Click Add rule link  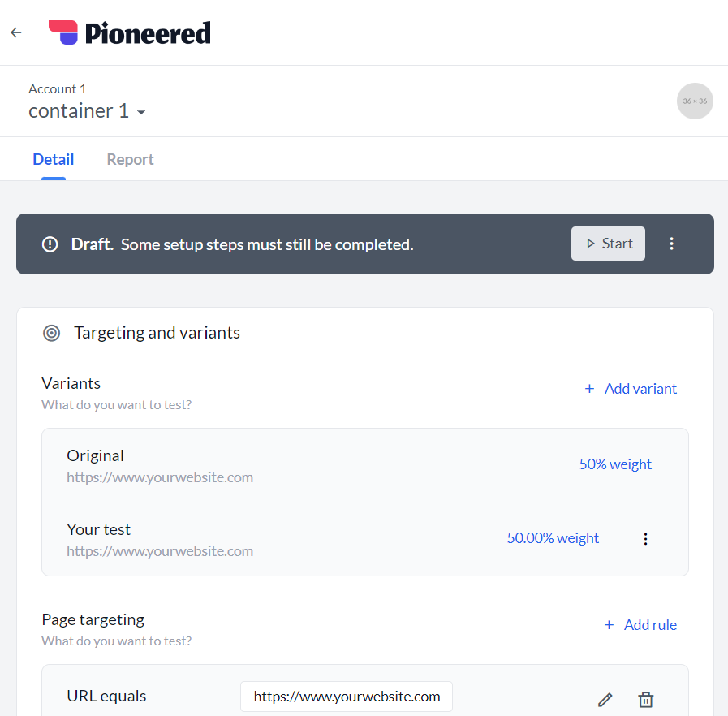(640, 625)
